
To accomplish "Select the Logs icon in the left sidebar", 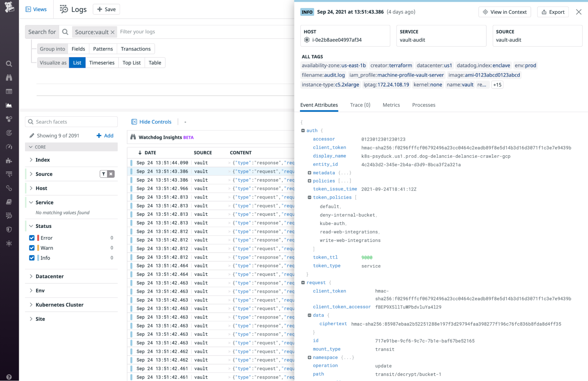I will (x=9, y=215).
